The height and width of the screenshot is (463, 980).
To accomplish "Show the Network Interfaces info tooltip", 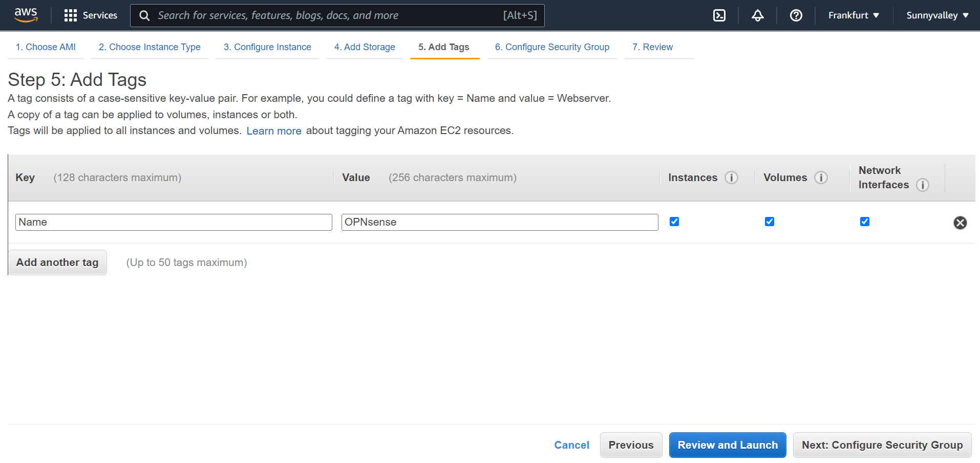I will (923, 185).
